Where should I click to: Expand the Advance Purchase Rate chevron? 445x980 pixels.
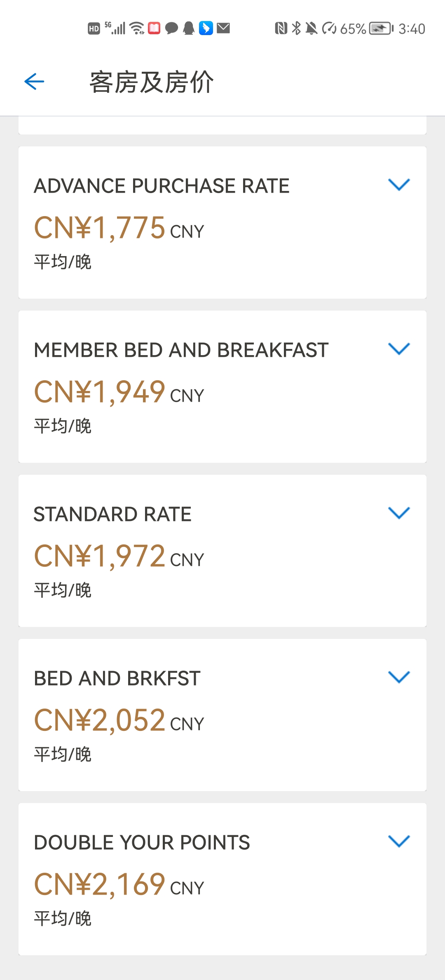pyautogui.click(x=399, y=184)
